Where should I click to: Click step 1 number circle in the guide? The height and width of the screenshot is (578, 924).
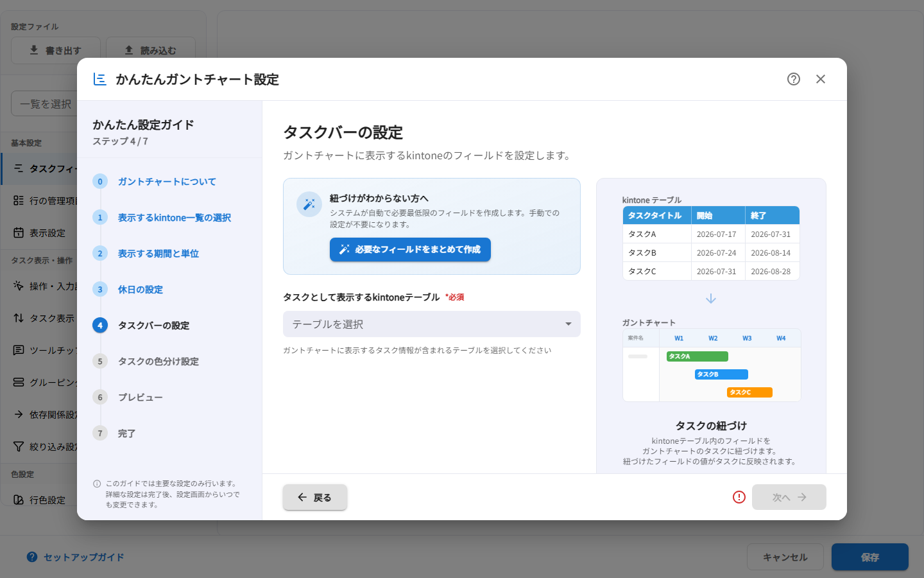pos(100,218)
